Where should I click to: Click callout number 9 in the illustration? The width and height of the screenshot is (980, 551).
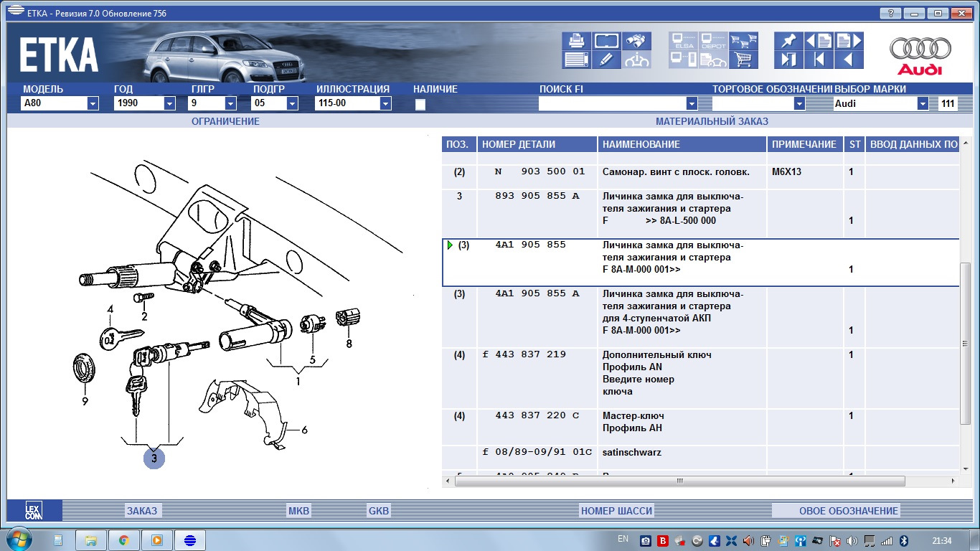point(85,402)
